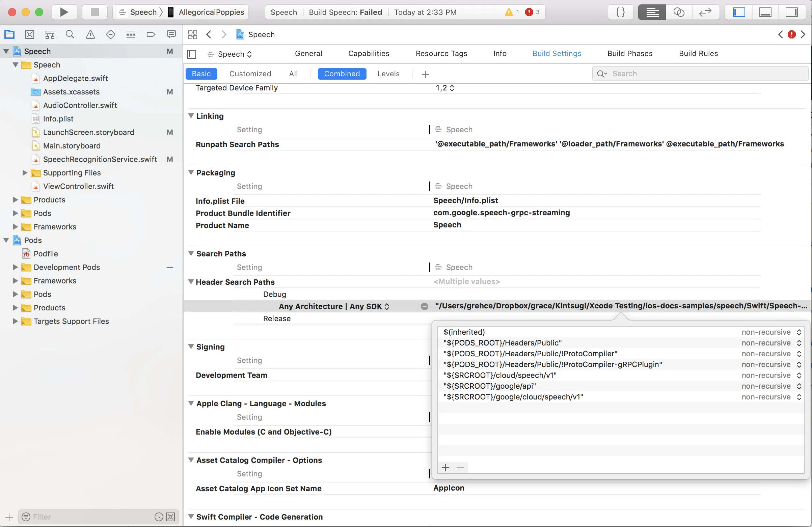Click the Customized filter button

[250, 74]
